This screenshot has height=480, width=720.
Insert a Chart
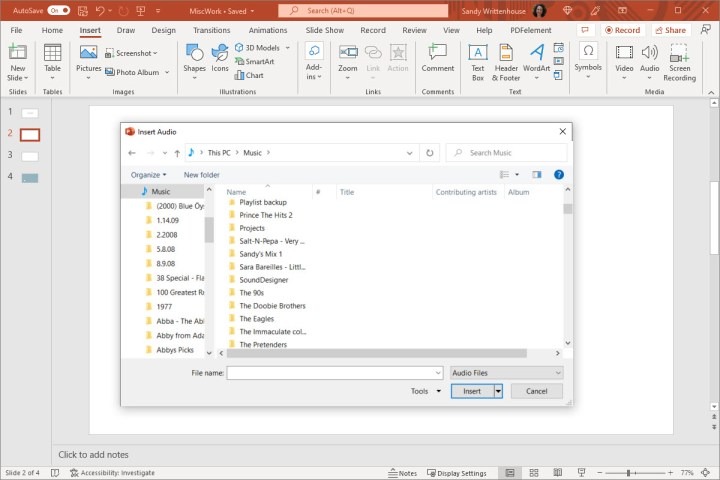click(x=249, y=75)
